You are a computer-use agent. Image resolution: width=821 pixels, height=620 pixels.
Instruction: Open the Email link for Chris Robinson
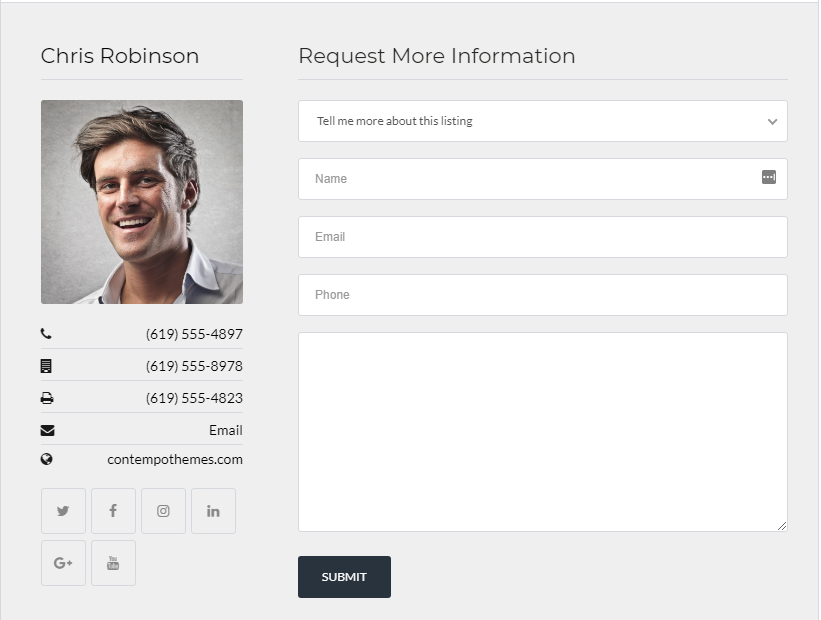coord(225,430)
